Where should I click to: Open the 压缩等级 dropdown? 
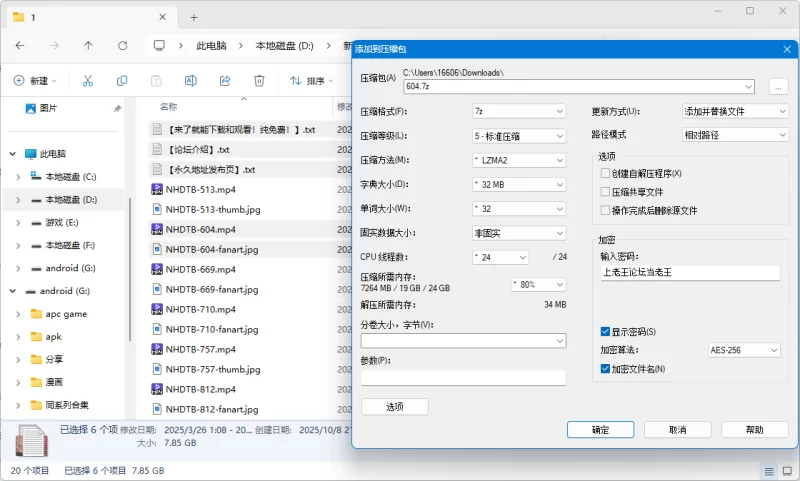tap(519, 136)
